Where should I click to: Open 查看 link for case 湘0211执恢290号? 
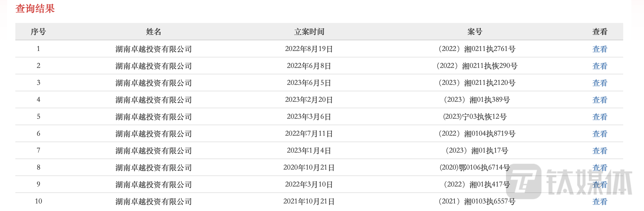600,66
